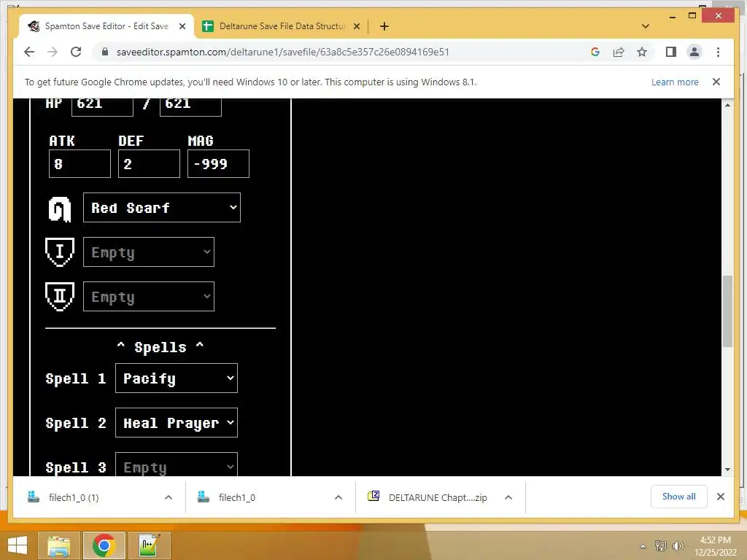This screenshot has width=747, height=560.
Task: Toggle the Chrome side panel icon
Action: (671, 52)
